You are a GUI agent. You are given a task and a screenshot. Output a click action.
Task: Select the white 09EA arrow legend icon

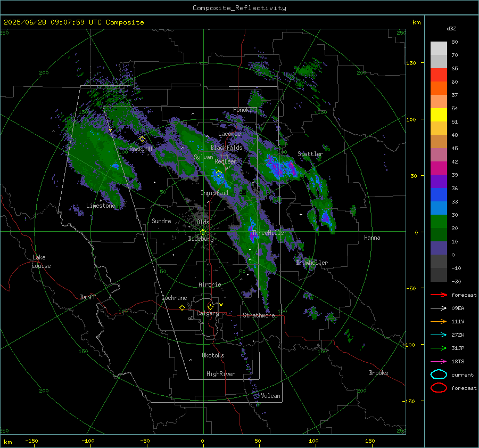click(439, 308)
